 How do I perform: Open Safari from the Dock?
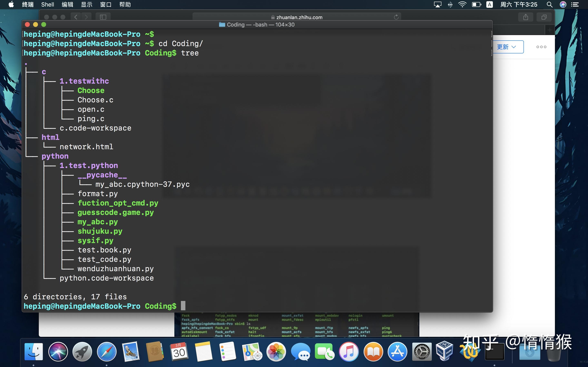click(106, 352)
